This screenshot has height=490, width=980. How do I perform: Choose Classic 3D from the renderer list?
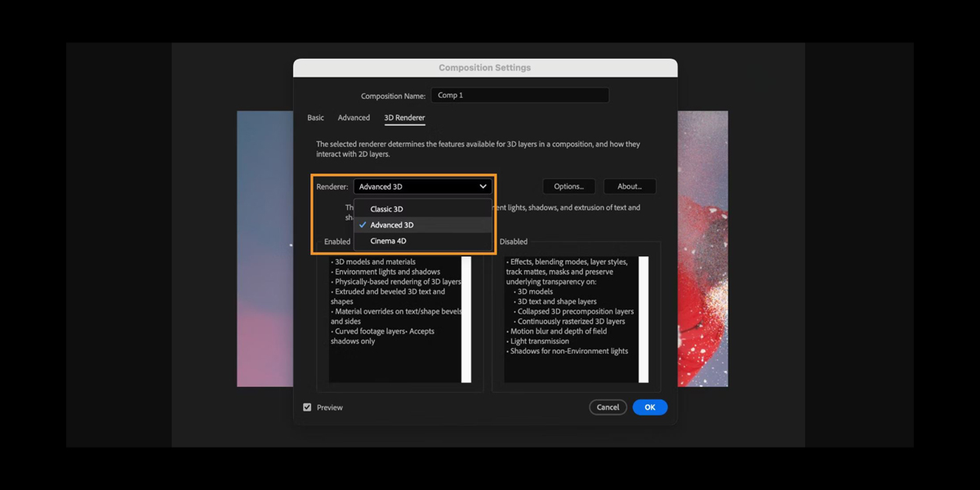click(386, 209)
